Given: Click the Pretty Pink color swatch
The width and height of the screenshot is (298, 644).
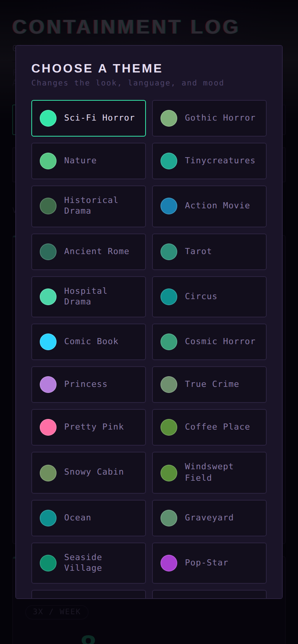Looking at the screenshot, I should pos(48,427).
